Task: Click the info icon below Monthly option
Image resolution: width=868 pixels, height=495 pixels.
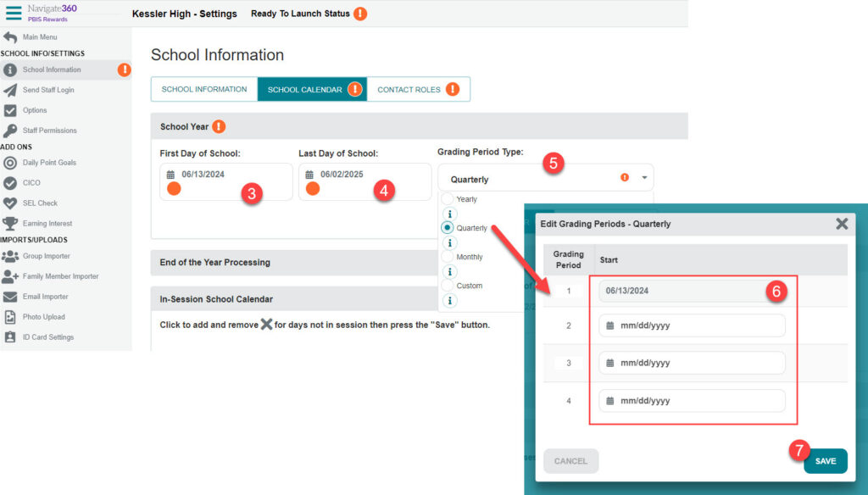Action: pyautogui.click(x=450, y=271)
